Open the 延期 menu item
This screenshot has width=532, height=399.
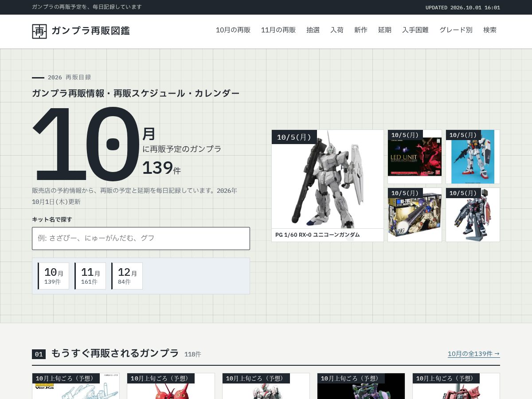tap(385, 30)
